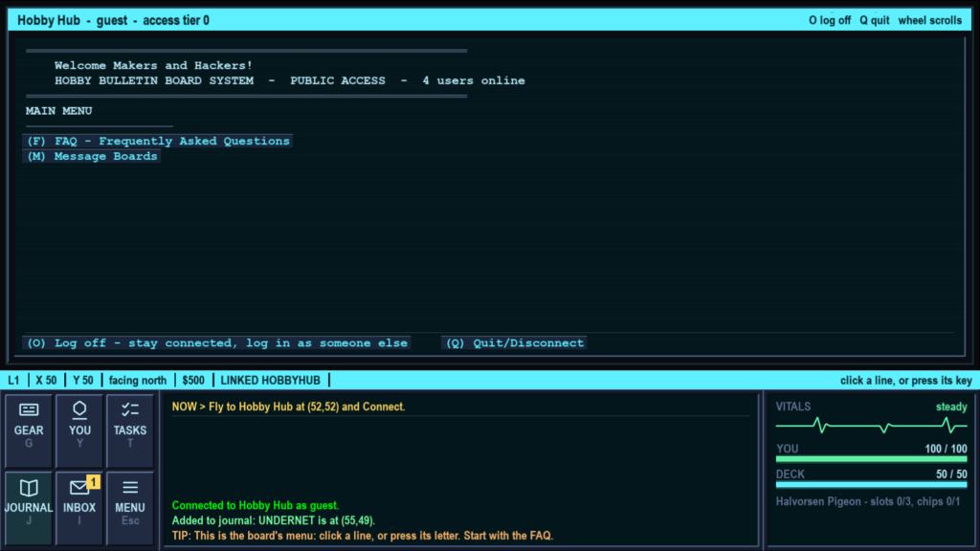Click 'click a line, or press its key' hint
Image resolution: width=980 pixels, height=551 pixels.
(x=905, y=381)
